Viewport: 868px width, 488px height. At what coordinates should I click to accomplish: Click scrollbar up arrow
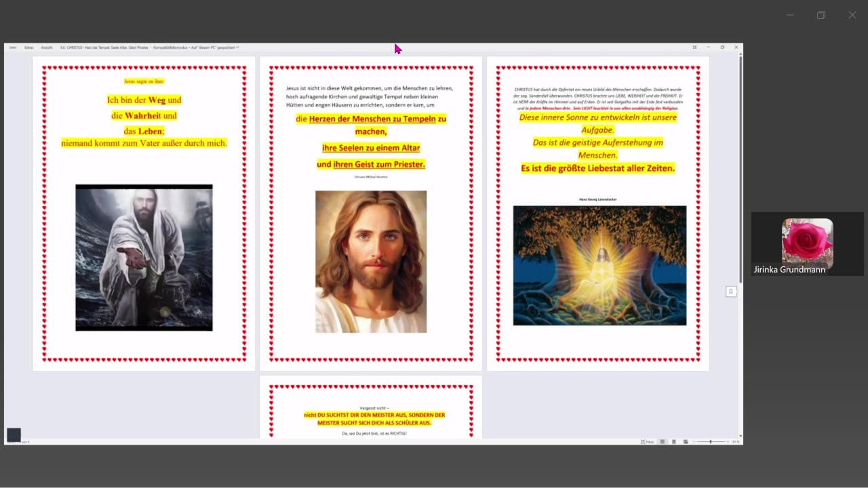click(741, 55)
